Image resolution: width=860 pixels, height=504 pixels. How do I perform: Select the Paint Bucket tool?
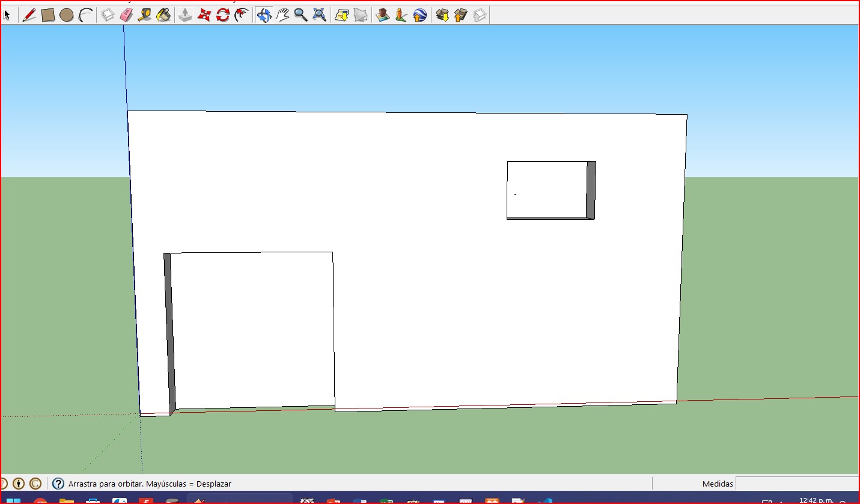coord(163,15)
